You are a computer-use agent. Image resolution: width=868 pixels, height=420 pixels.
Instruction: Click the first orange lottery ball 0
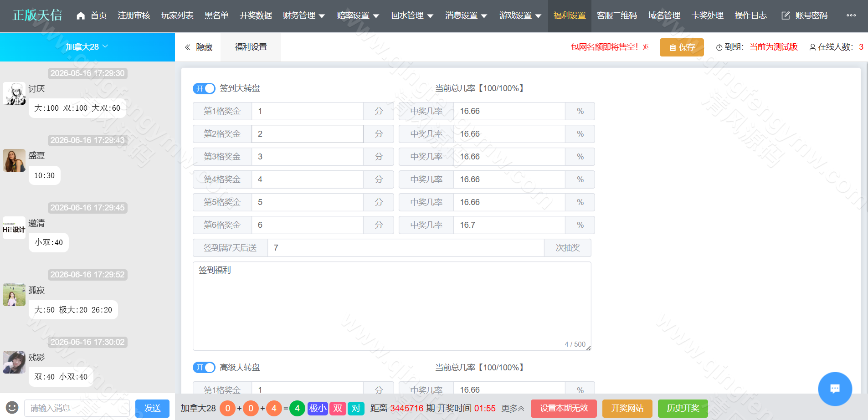pos(227,408)
